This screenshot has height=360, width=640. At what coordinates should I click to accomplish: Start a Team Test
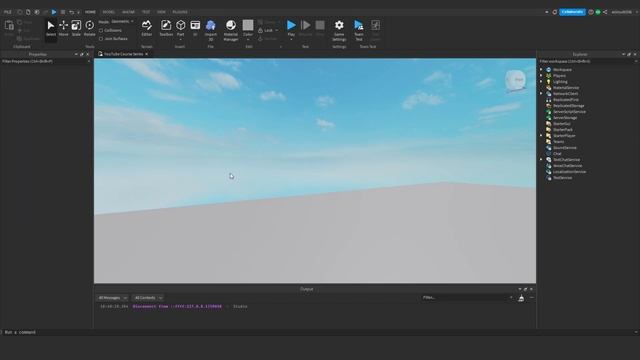[359, 30]
